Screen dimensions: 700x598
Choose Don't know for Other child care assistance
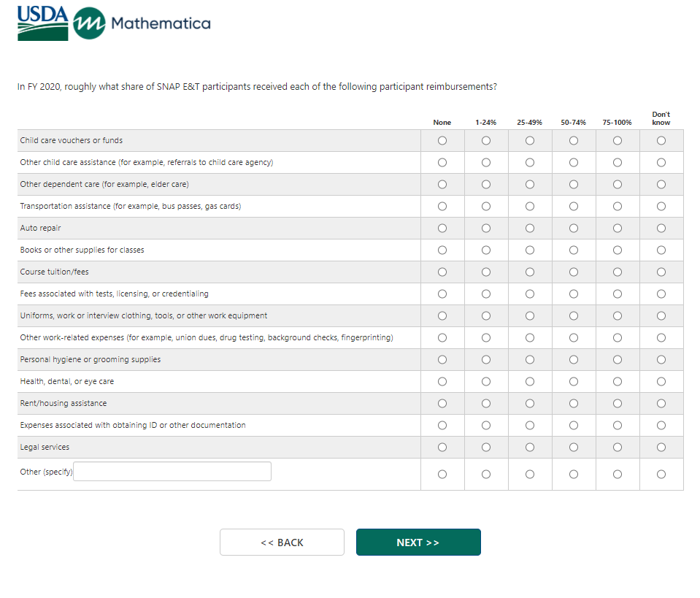click(x=661, y=163)
